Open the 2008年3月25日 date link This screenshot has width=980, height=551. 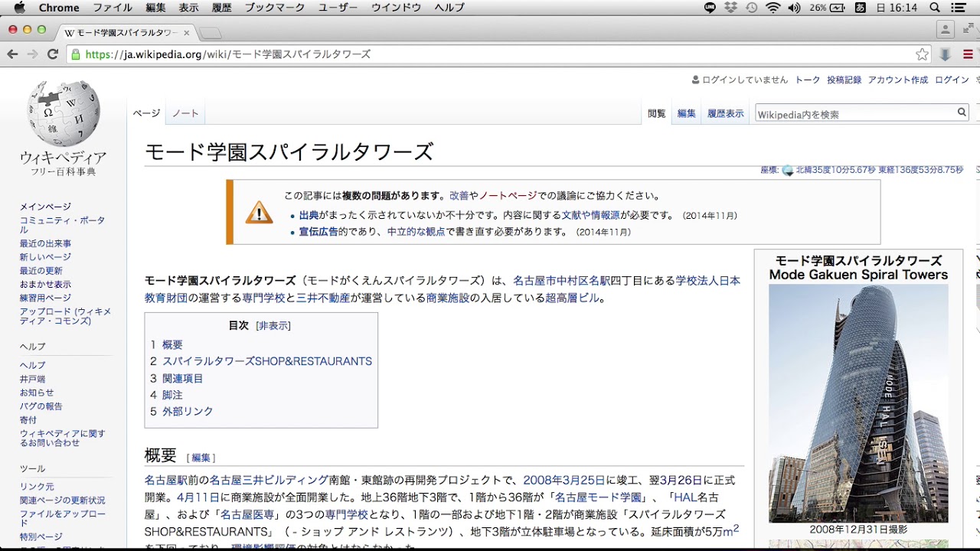click(564, 480)
